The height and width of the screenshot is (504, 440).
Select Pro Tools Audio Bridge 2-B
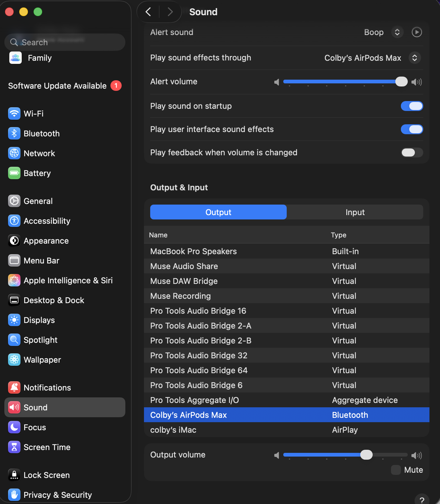click(287, 340)
